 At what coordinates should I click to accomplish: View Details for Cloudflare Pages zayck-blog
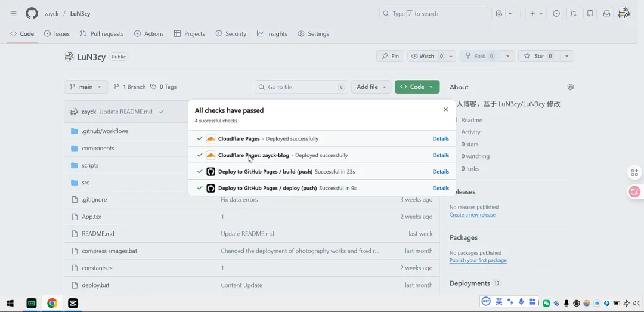click(441, 155)
